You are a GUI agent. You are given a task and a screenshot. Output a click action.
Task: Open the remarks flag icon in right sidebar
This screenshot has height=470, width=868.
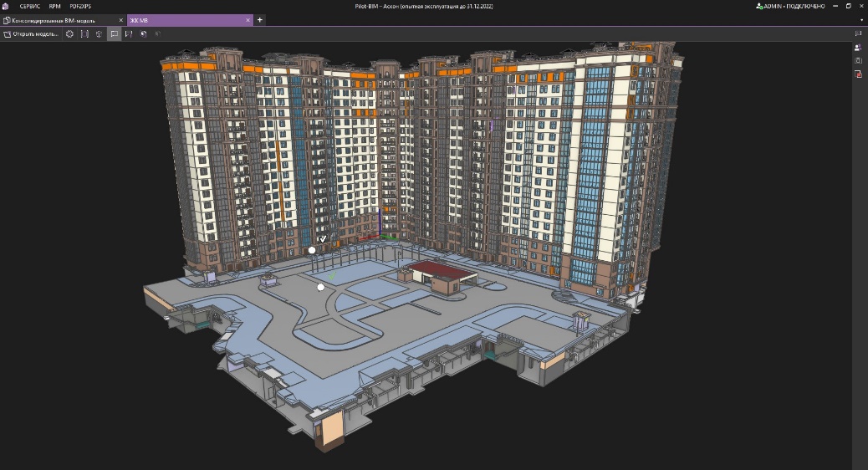[858, 33]
